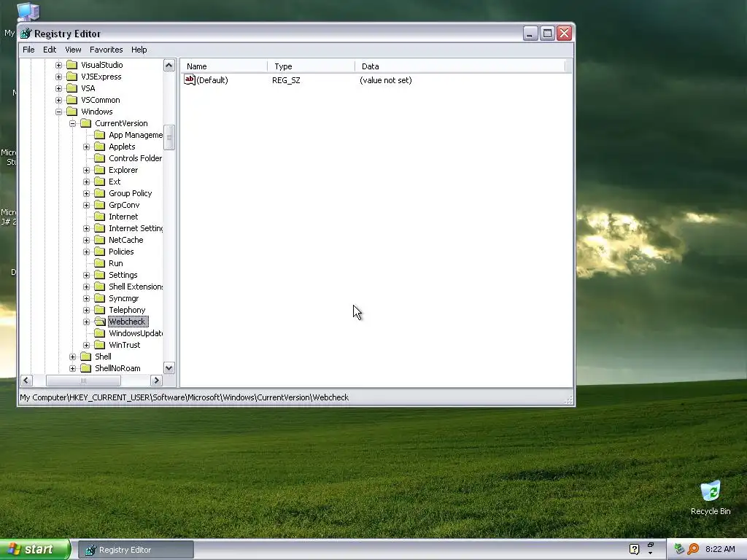Expand the ShellNoRoam key
The height and width of the screenshot is (560, 747).
72,368
